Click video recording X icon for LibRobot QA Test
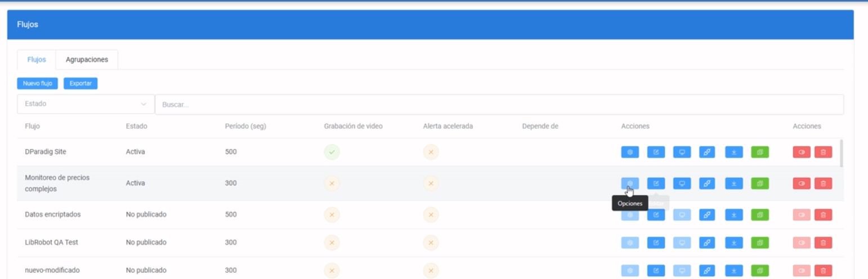This screenshot has width=868, height=279. (332, 242)
